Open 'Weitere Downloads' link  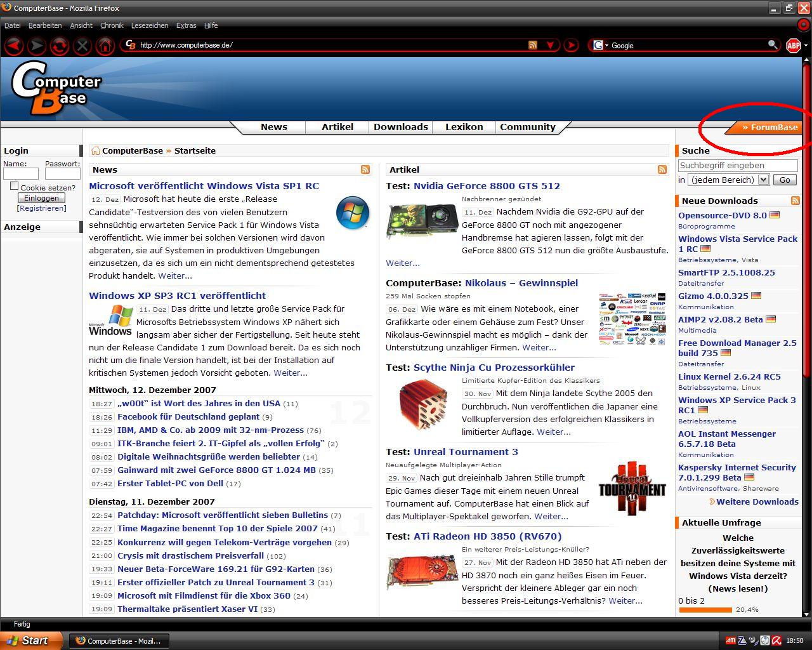pyautogui.click(x=757, y=501)
